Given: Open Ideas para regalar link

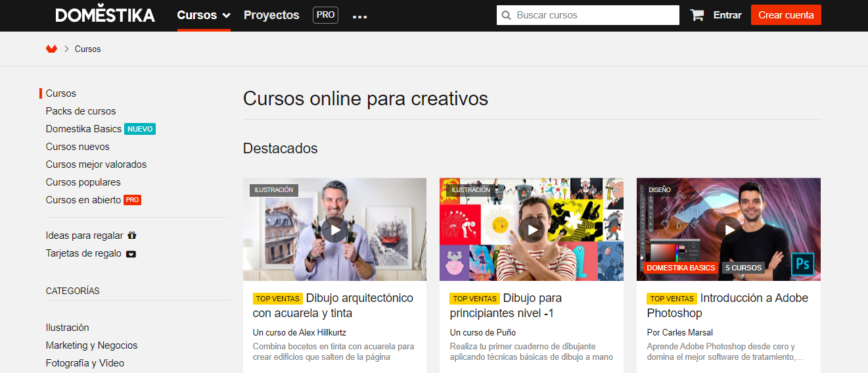Looking at the screenshot, I should tap(85, 236).
